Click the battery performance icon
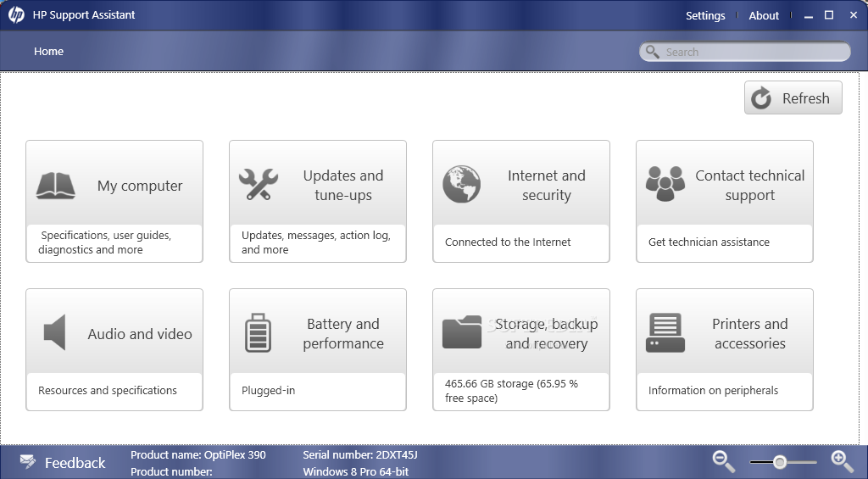The image size is (868, 479). coord(258,333)
